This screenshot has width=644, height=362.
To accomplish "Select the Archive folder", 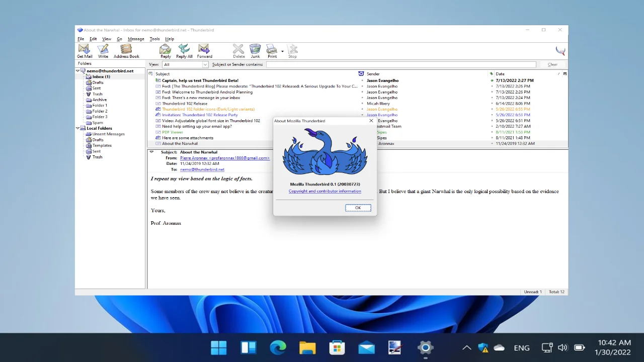I will 99,100.
